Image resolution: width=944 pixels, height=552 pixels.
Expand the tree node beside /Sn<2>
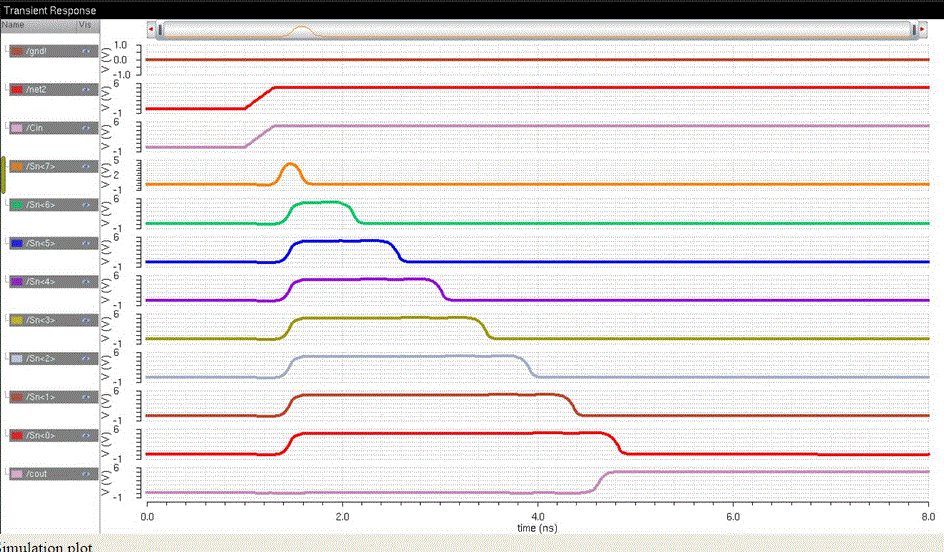(5, 356)
